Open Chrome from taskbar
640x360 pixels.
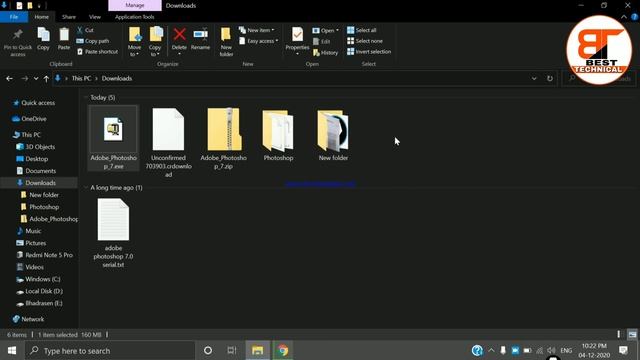283,351
